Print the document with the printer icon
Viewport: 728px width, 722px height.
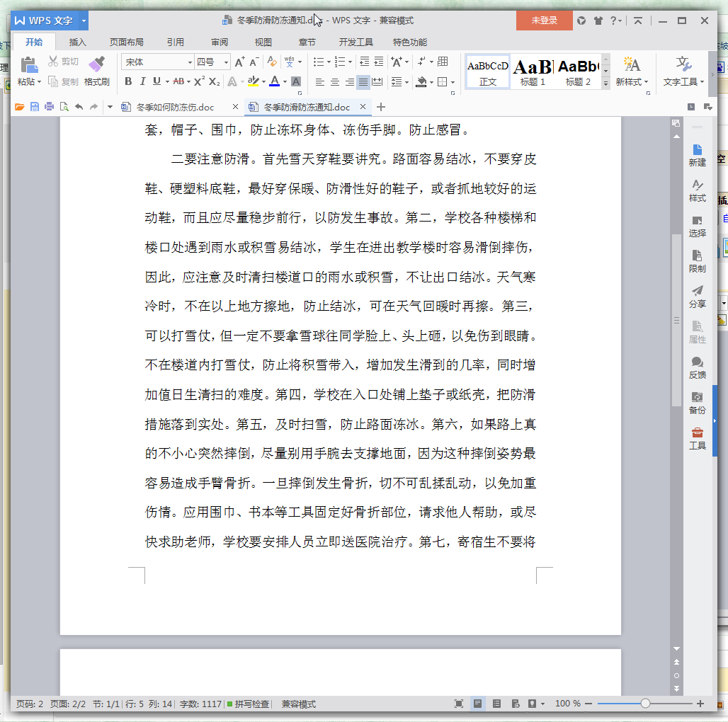click(49, 107)
